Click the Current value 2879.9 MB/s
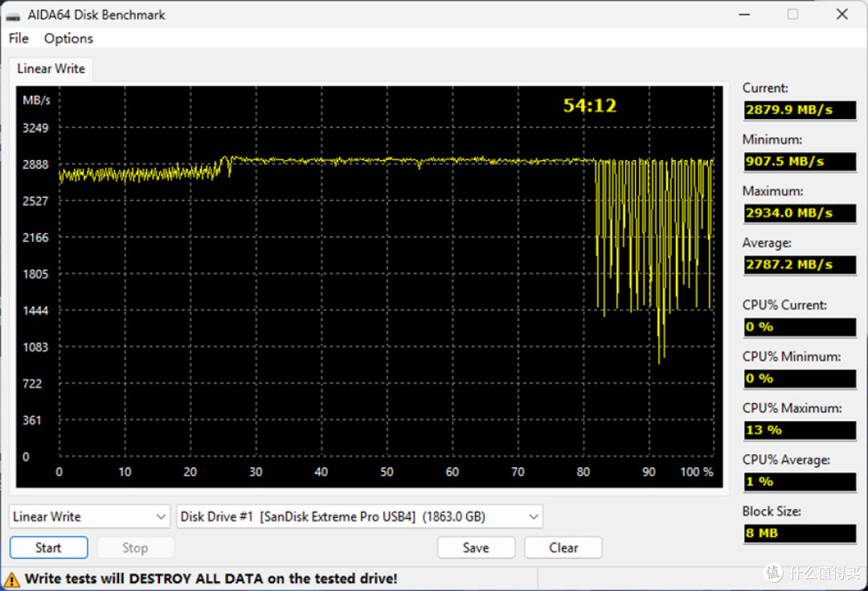868x591 pixels. click(800, 109)
